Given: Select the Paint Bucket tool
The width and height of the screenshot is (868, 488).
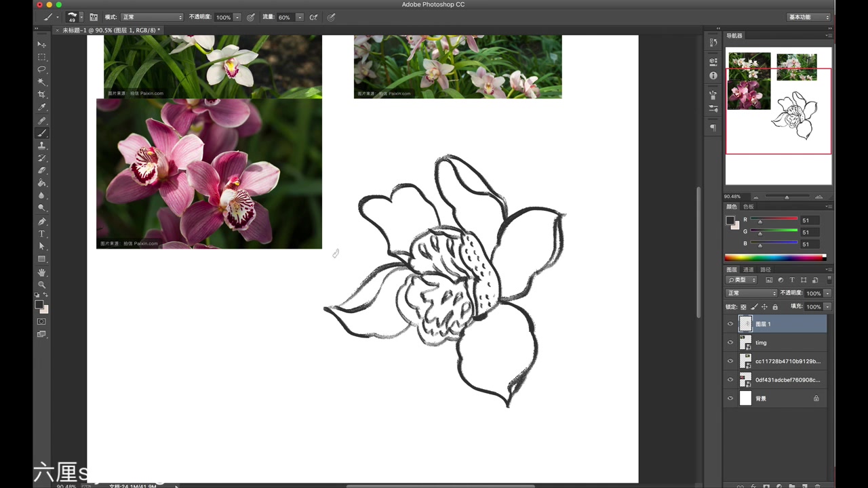Looking at the screenshot, I should (41, 183).
